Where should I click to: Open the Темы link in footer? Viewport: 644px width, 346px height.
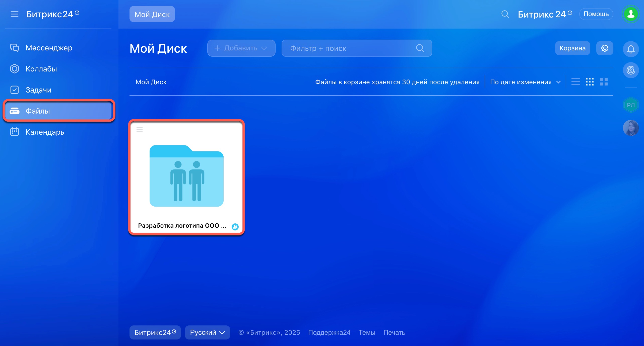tap(367, 332)
